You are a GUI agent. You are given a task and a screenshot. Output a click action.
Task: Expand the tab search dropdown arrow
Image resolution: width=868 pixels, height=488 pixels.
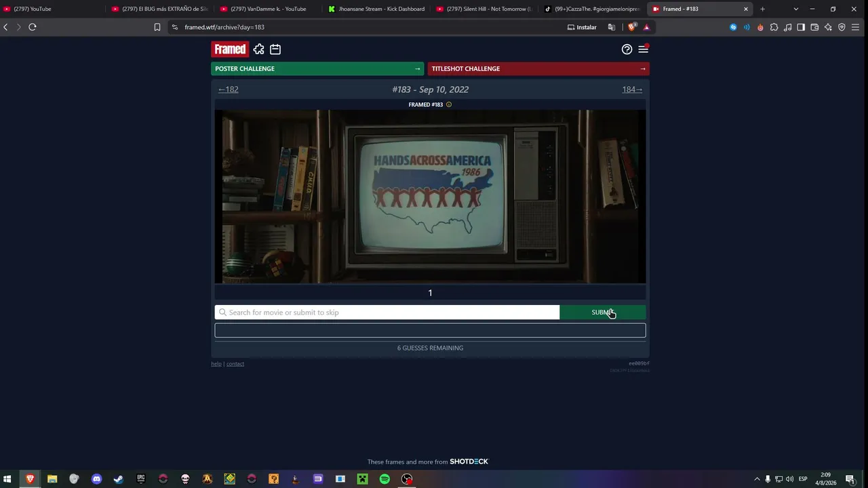[795, 9]
